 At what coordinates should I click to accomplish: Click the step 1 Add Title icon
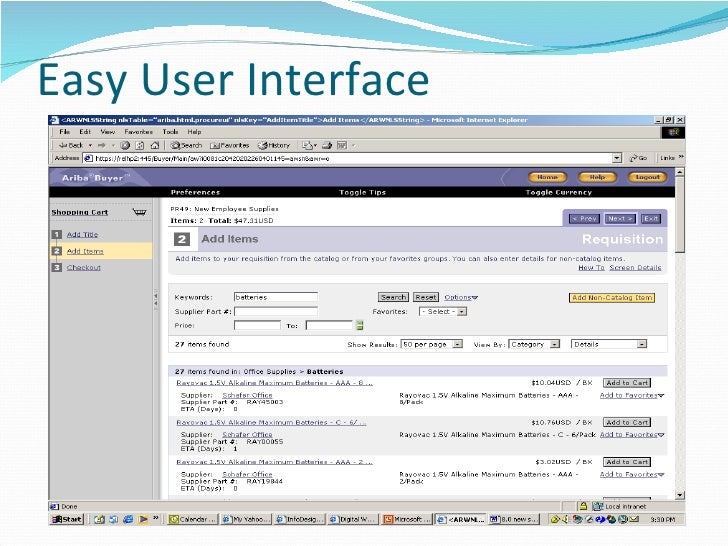tap(57, 235)
